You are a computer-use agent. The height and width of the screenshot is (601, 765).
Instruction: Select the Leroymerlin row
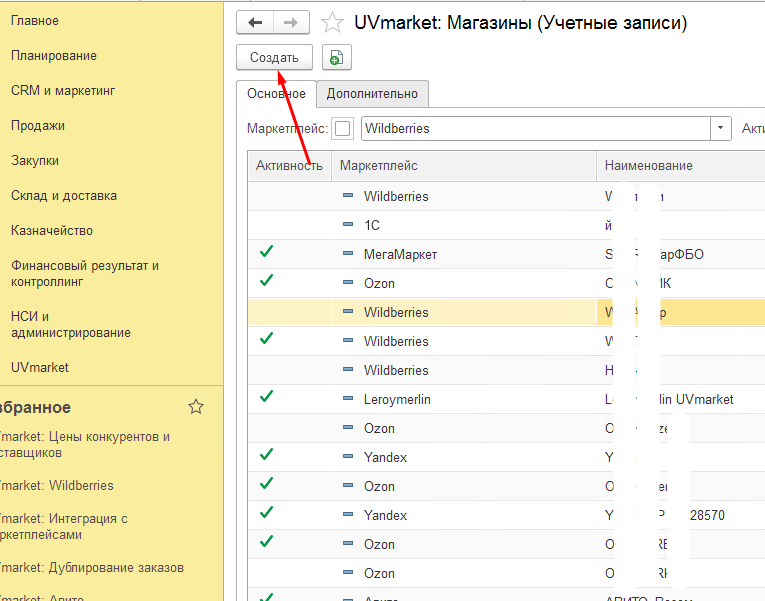506,400
